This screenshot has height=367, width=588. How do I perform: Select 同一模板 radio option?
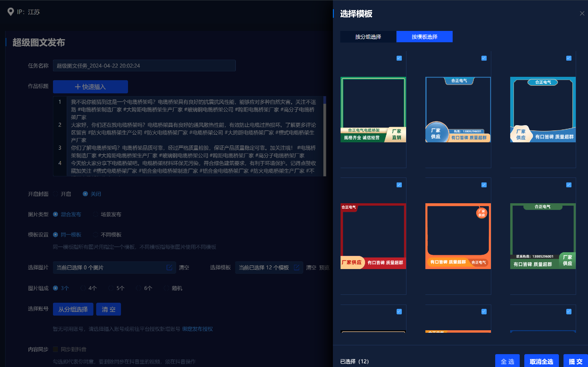[55, 234]
